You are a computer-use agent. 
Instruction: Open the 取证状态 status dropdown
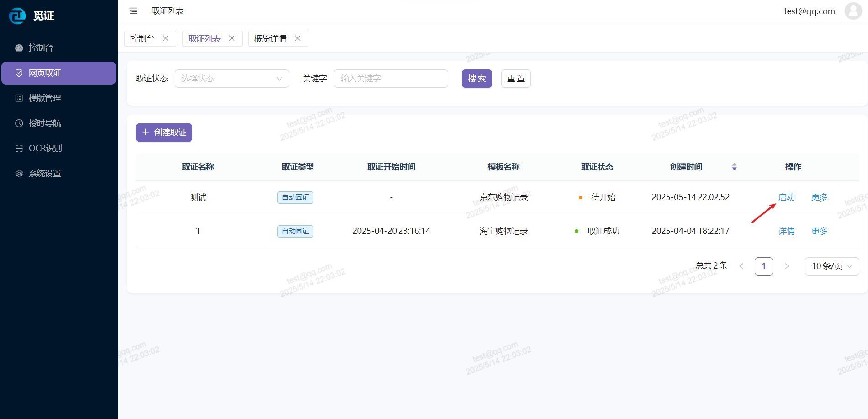tap(232, 79)
